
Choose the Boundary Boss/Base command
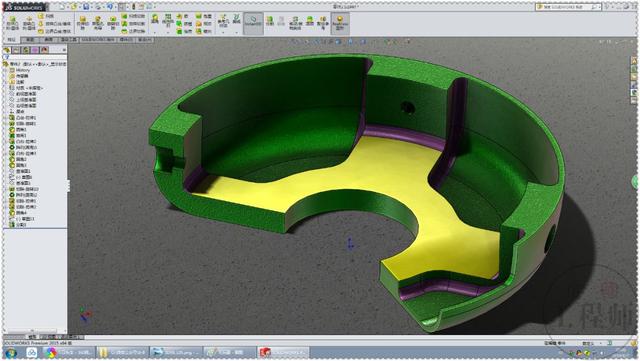pyautogui.click(x=54, y=31)
